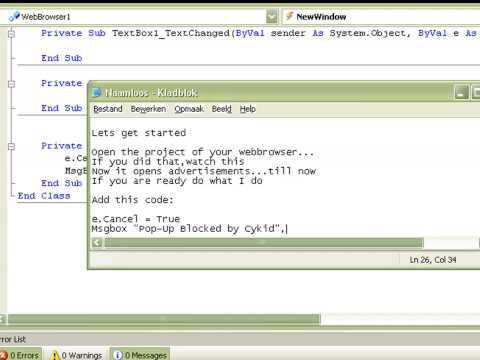Click the 'Ln 26, Col 34' status bar text
480x360 pixels.
coord(433,260)
